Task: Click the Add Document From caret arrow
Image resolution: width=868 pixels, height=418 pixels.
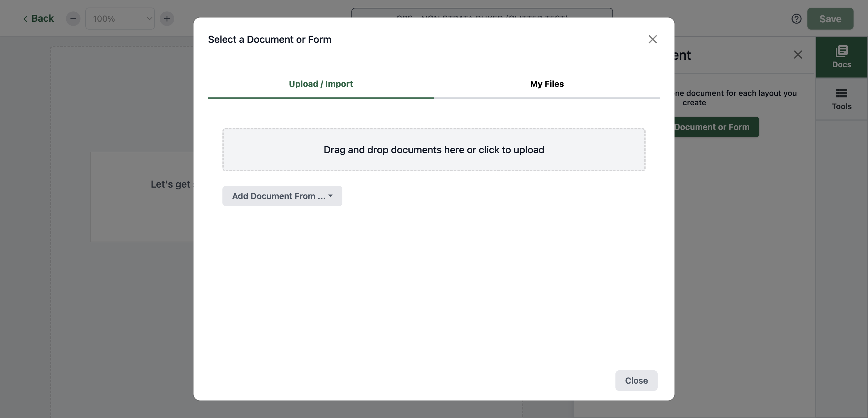Action: tap(330, 196)
